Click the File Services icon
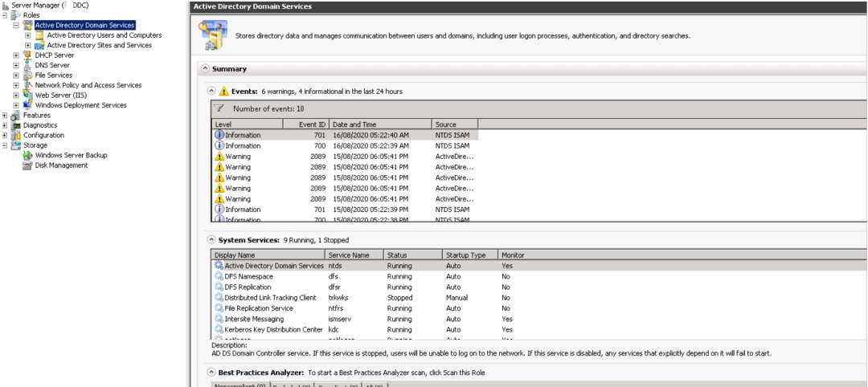 (27, 75)
